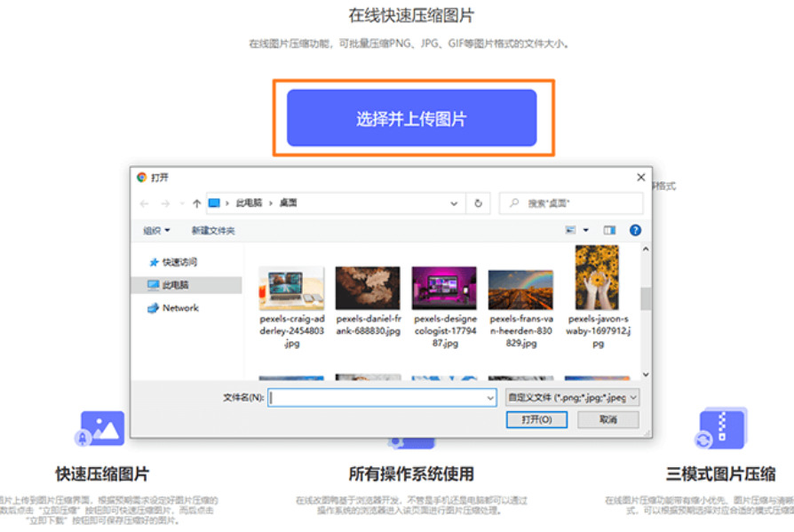
Task: Go up one folder level with up arrow
Action: tap(196, 203)
